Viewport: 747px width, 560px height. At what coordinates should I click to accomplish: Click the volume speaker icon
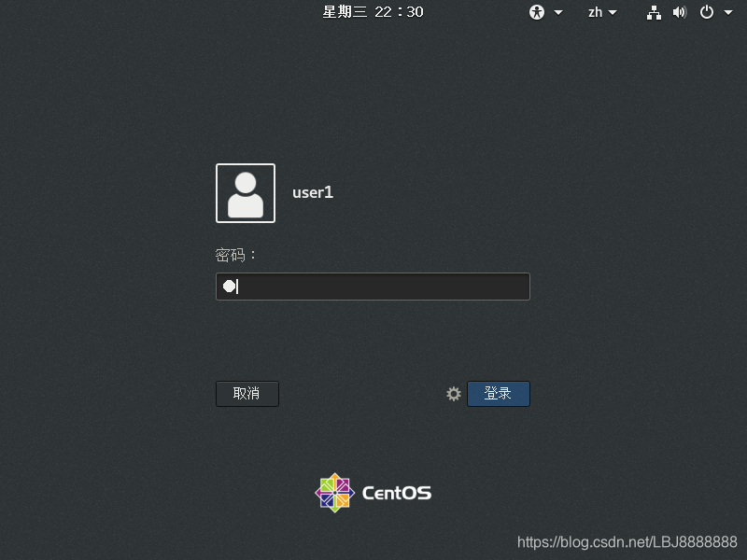tap(680, 12)
